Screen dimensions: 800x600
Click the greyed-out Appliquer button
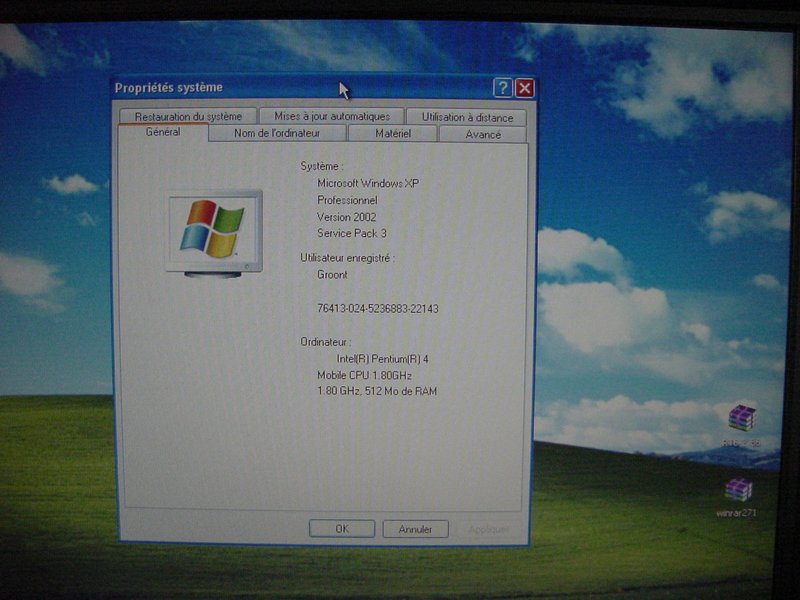(x=488, y=530)
